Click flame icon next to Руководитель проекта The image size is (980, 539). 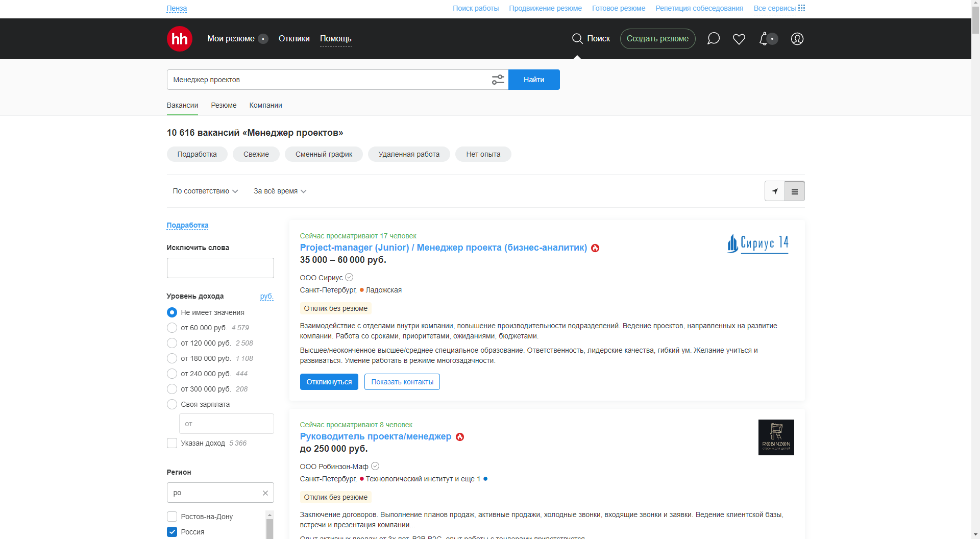460,437
